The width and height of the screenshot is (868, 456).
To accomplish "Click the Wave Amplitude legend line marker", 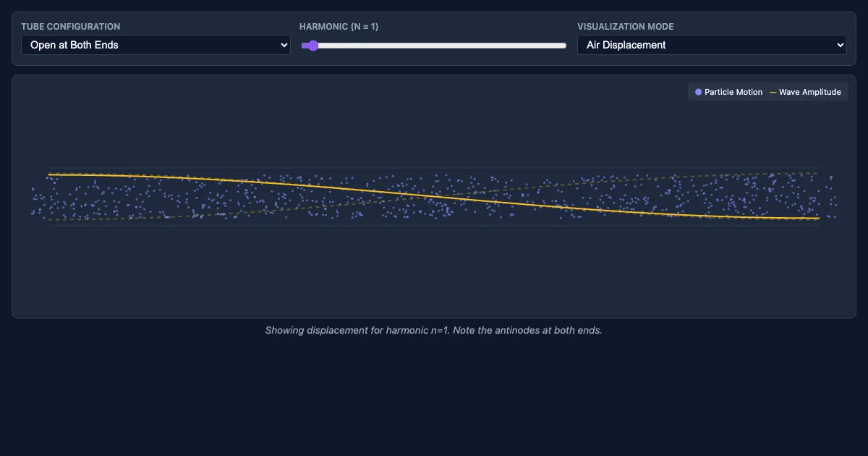I will click(x=773, y=93).
